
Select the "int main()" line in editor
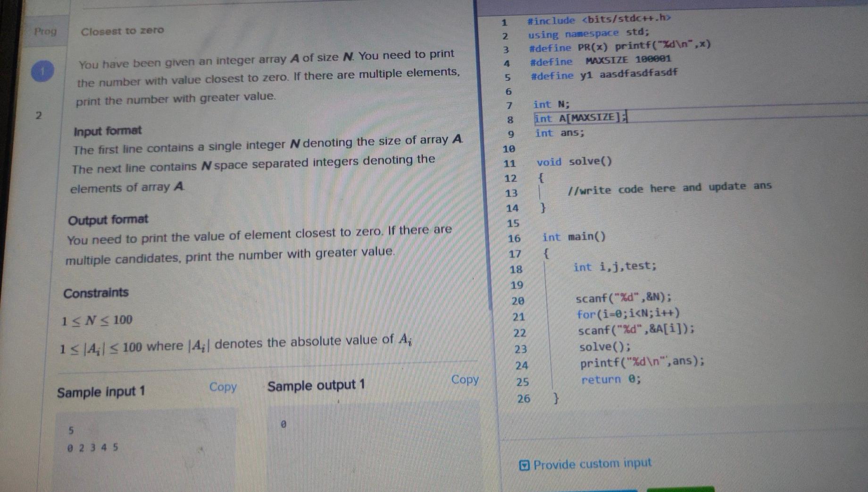[x=574, y=237]
